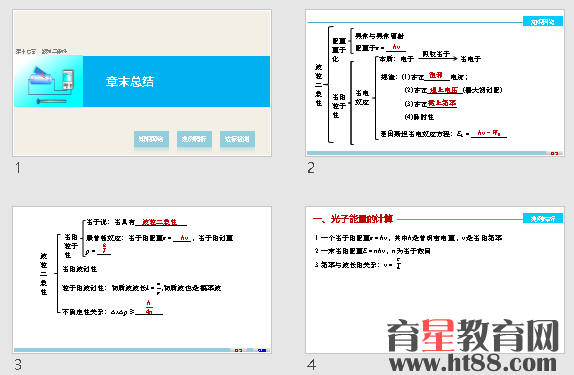The image size is (574, 375).
Task: Click slide number label 3
Action: point(18,365)
